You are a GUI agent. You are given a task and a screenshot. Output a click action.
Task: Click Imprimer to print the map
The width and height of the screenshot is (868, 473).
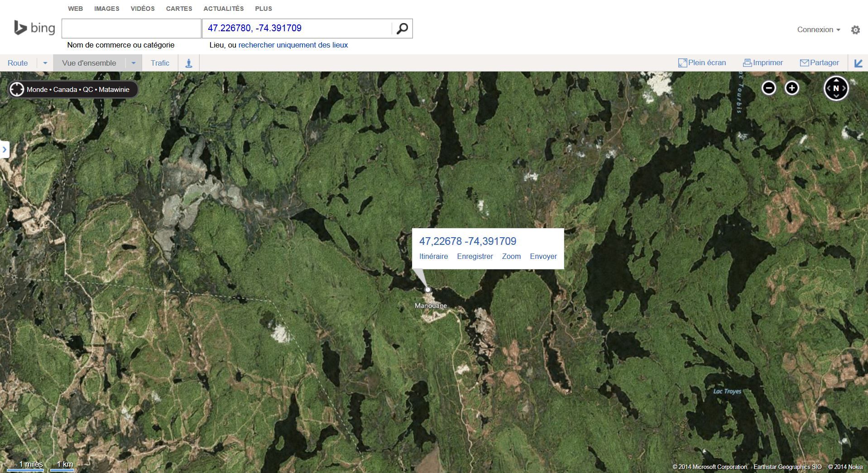pos(763,63)
